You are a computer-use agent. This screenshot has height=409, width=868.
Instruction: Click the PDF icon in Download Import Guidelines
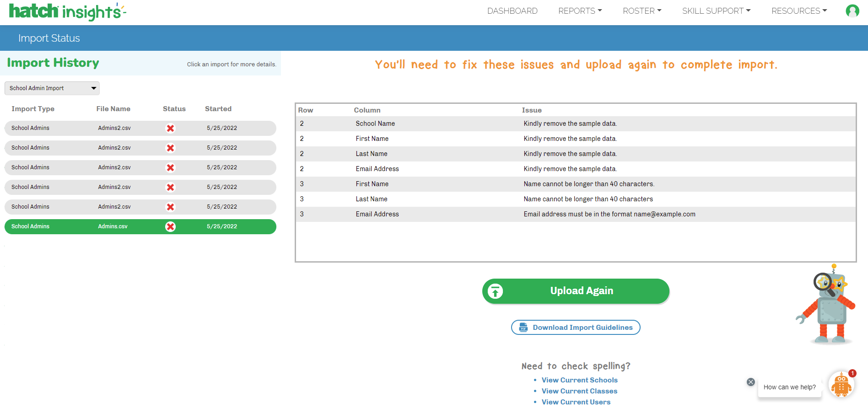click(523, 328)
